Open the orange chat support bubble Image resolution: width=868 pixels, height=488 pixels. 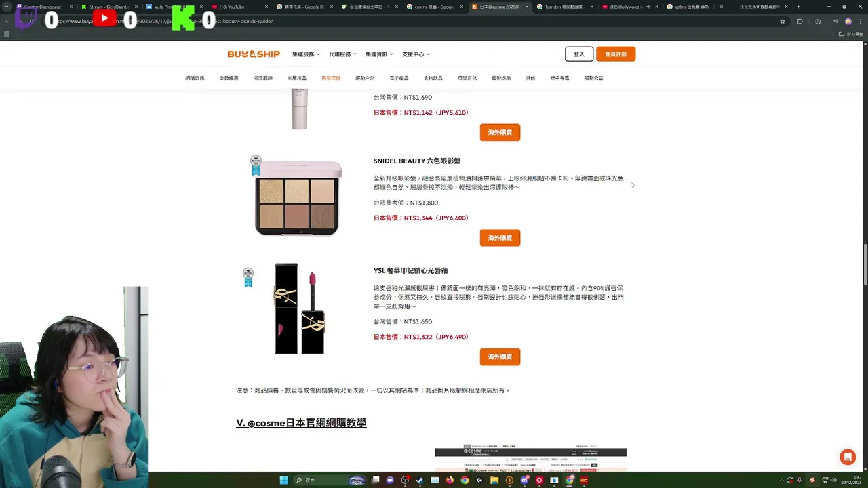click(x=848, y=457)
